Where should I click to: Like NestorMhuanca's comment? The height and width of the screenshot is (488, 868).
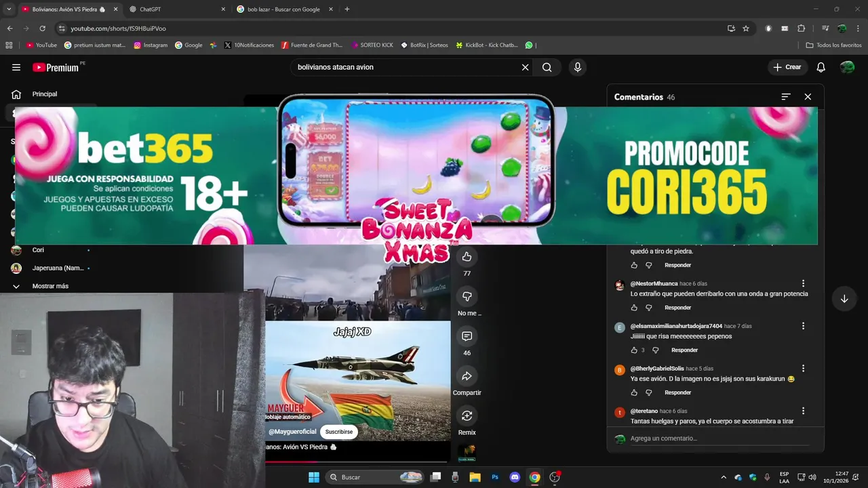(634, 308)
